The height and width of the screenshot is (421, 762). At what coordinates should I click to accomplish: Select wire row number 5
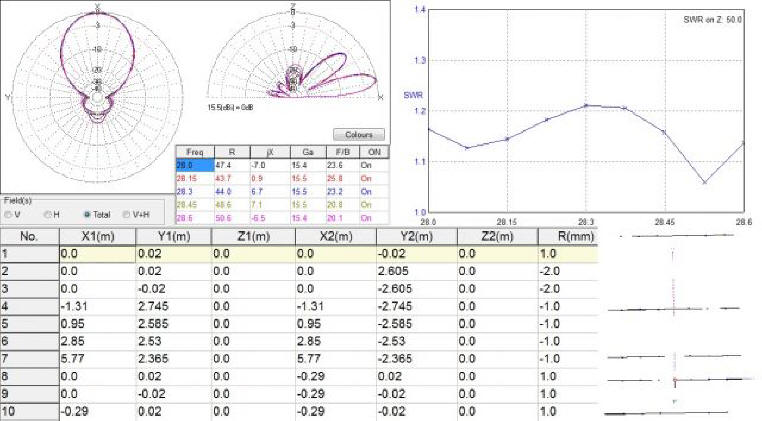[x=29, y=324]
